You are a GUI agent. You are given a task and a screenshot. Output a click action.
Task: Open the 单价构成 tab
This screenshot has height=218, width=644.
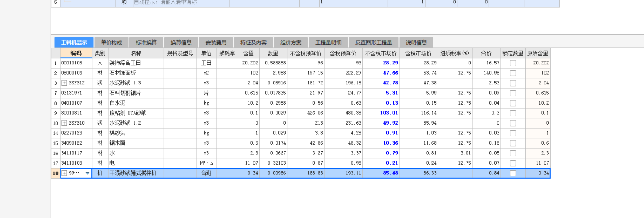(x=111, y=42)
